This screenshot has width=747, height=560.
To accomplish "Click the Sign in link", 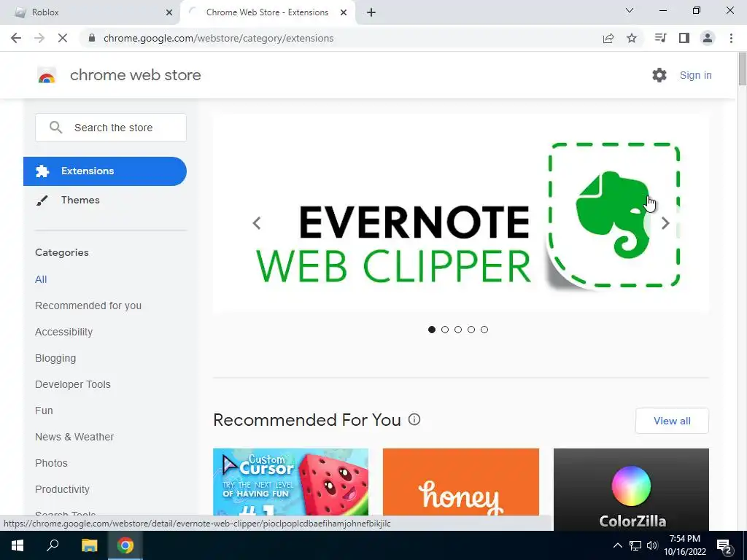I will pos(695,75).
